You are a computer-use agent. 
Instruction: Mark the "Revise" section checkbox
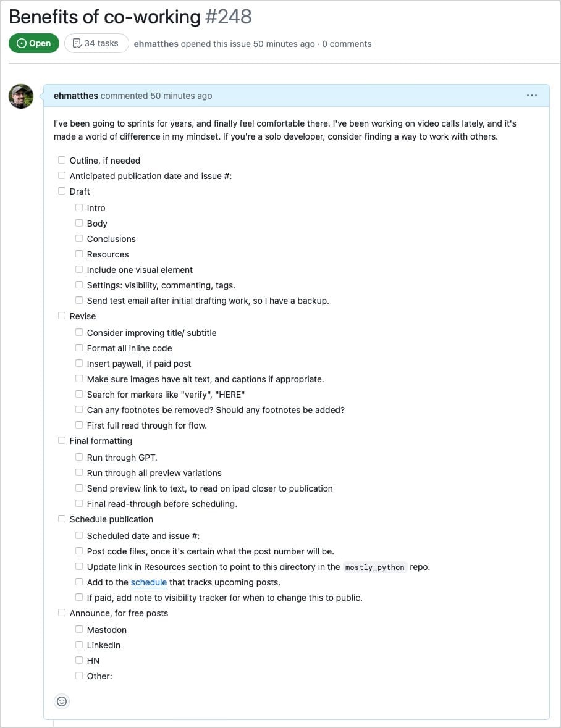(61, 315)
